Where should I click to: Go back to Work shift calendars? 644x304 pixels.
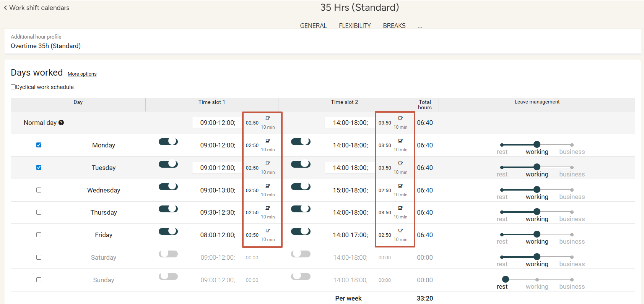(x=37, y=8)
